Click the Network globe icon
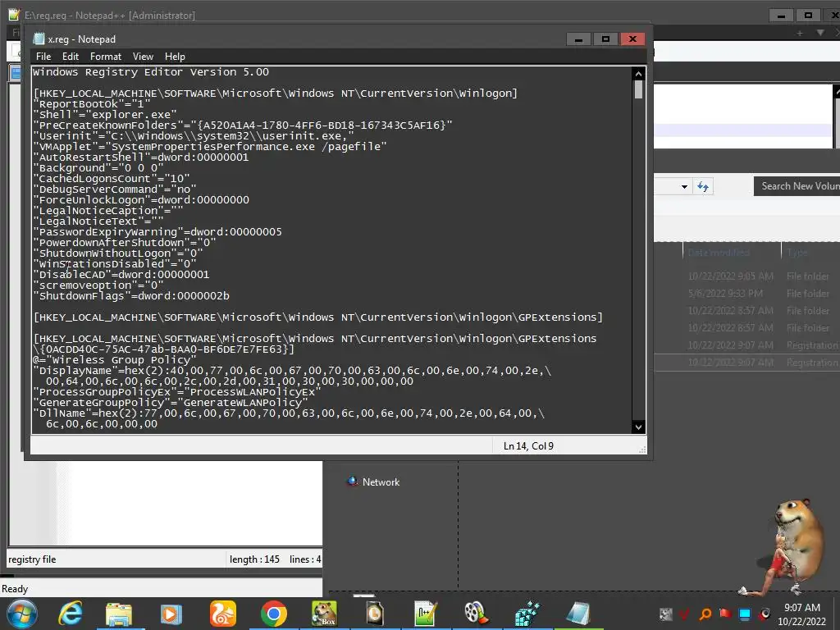 pos(352,481)
